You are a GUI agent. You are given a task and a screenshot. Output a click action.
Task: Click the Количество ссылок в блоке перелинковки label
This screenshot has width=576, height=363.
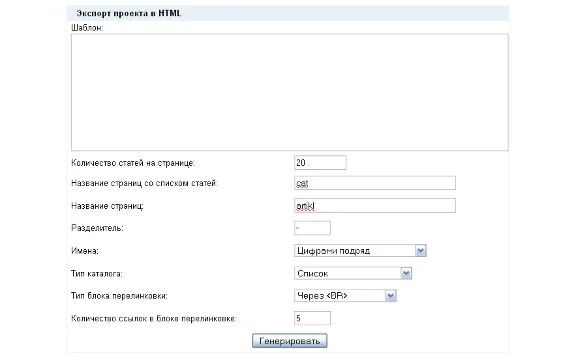coord(154,319)
